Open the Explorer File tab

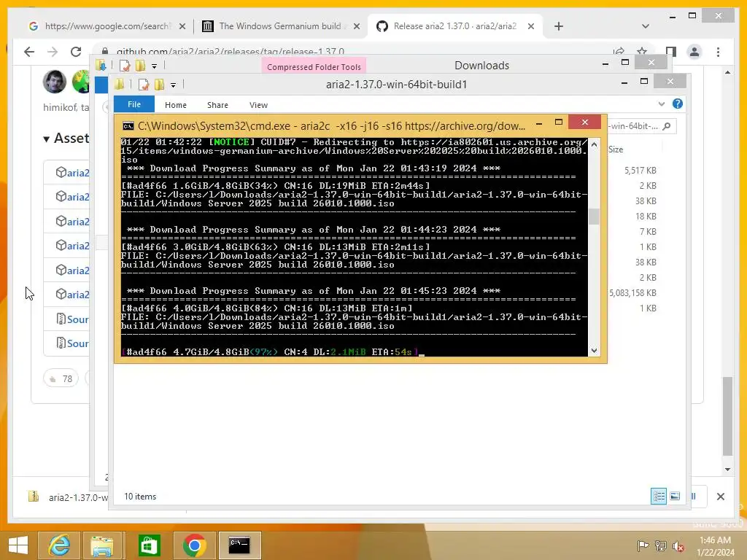pyautogui.click(x=134, y=104)
